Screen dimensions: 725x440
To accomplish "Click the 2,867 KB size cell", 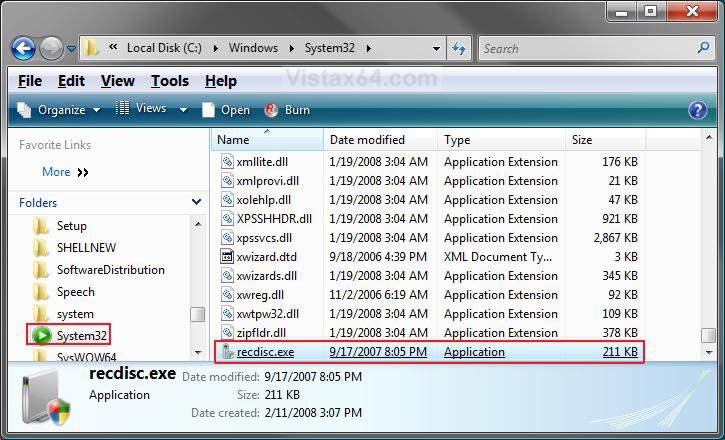I will click(615, 238).
